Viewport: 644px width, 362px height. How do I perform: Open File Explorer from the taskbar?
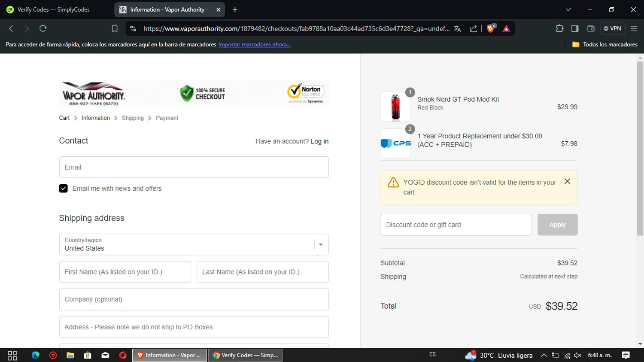[x=70, y=355]
